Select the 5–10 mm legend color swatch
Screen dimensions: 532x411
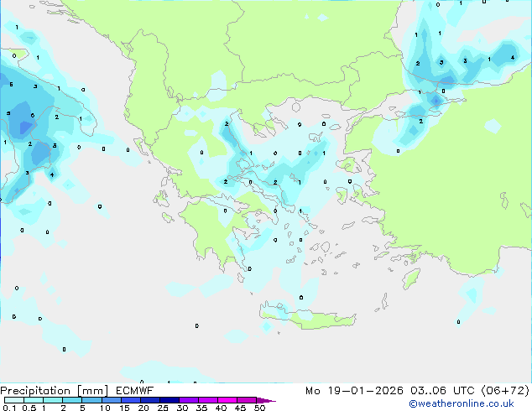coord(91,400)
